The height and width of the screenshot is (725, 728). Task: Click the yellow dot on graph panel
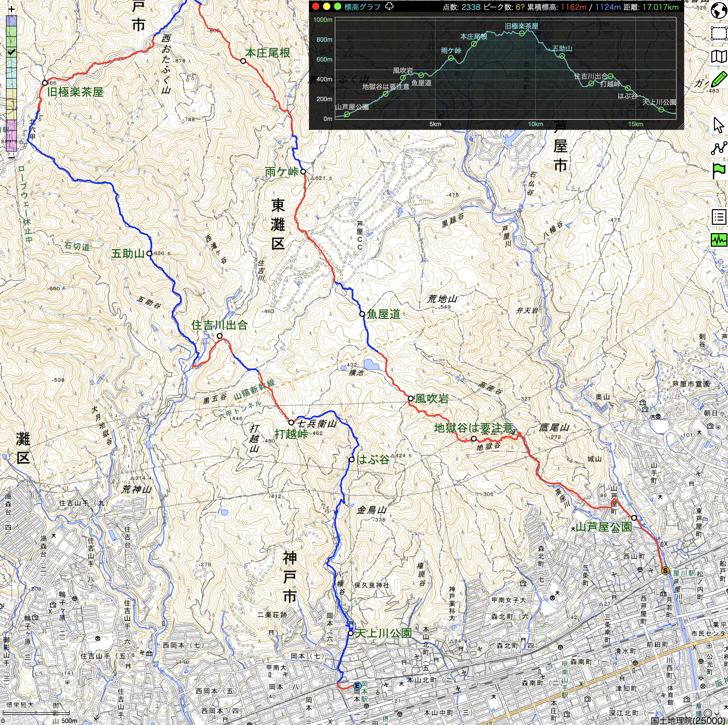327,7
